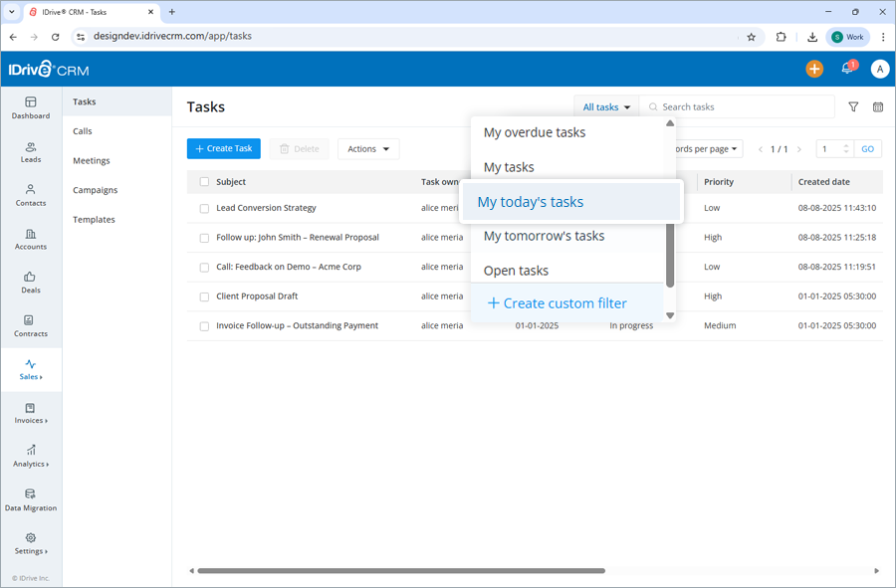
Task: Check the select-all tasks checkbox
Action: [204, 182]
